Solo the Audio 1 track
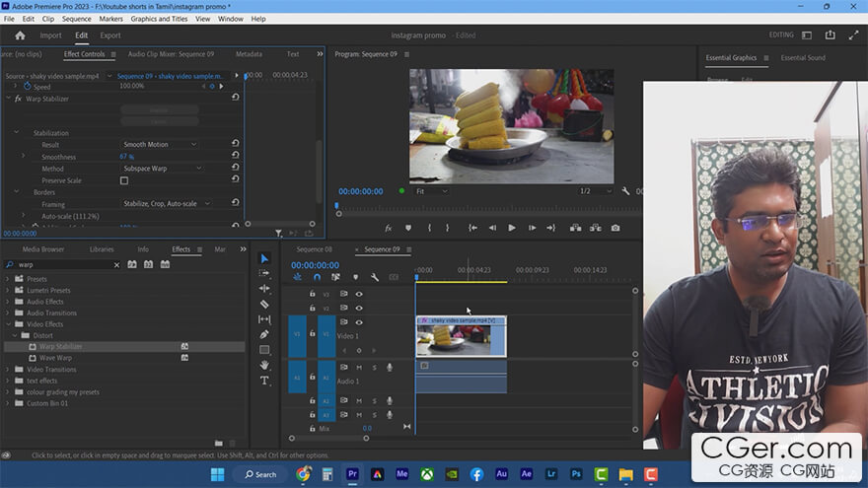The width and height of the screenshot is (868, 488). pyautogui.click(x=374, y=368)
